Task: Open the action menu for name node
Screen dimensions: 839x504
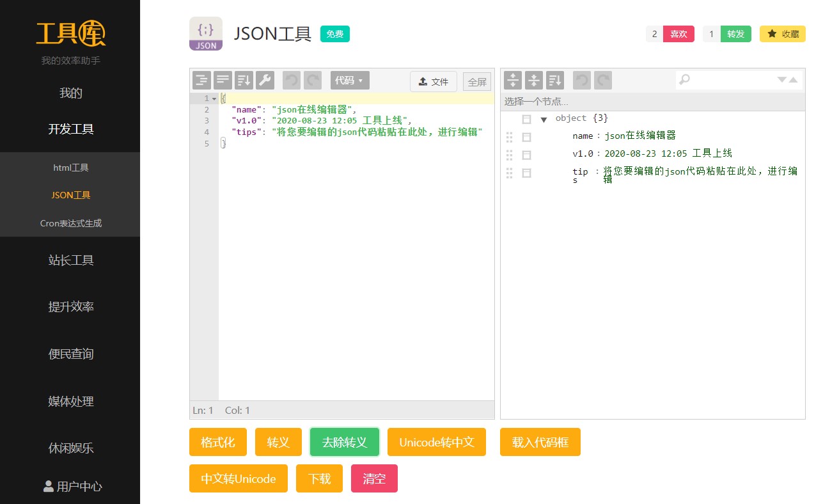Action: click(x=526, y=137)
